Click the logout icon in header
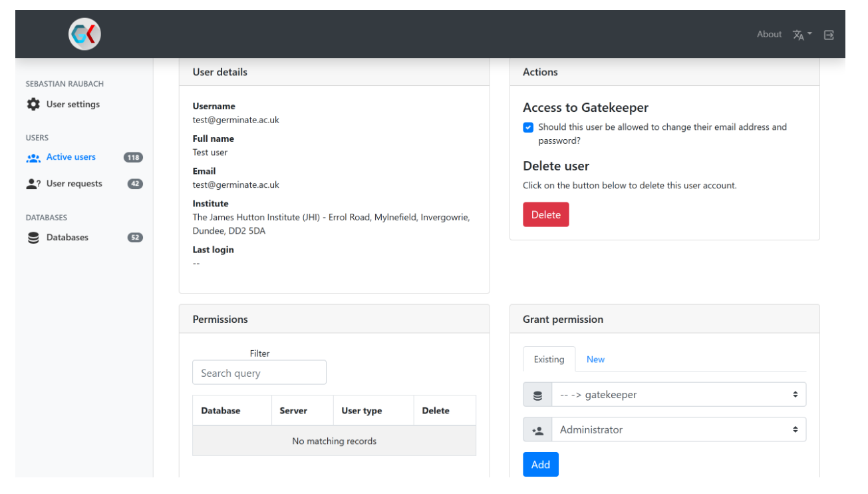868x494 pixels. [x=829, y=35]
